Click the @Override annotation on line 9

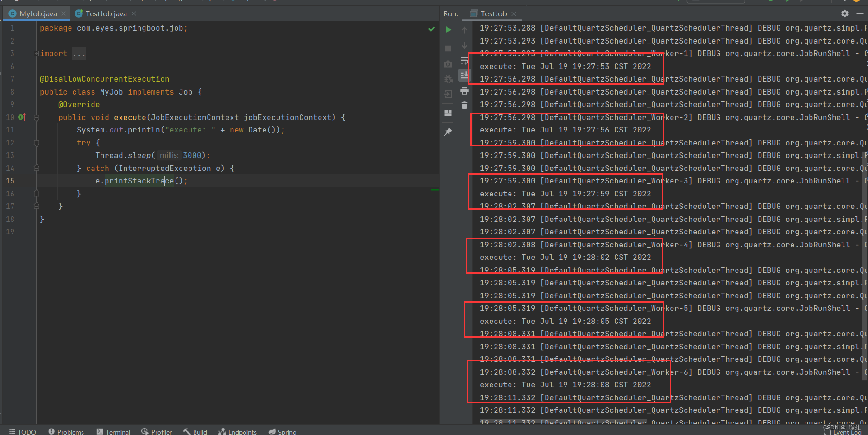(79, 105)
